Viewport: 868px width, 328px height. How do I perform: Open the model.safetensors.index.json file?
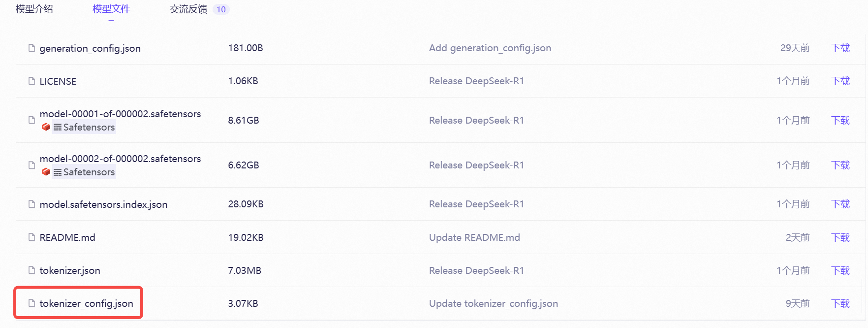pyautogui.click(x=103, y=204)
